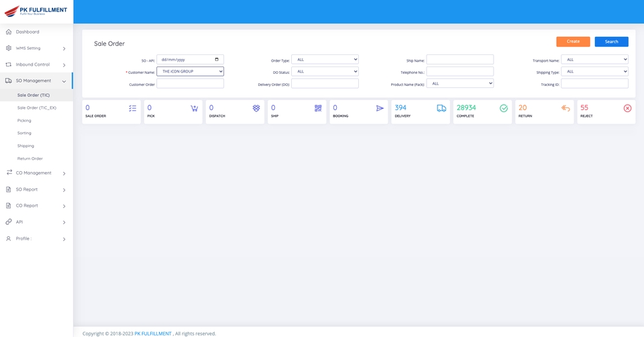Image resolution: width=644 pixels, height=337 pixels.
Task: Click the CO Report document icon
Action: pyautogui.click(x=9, y=205)
